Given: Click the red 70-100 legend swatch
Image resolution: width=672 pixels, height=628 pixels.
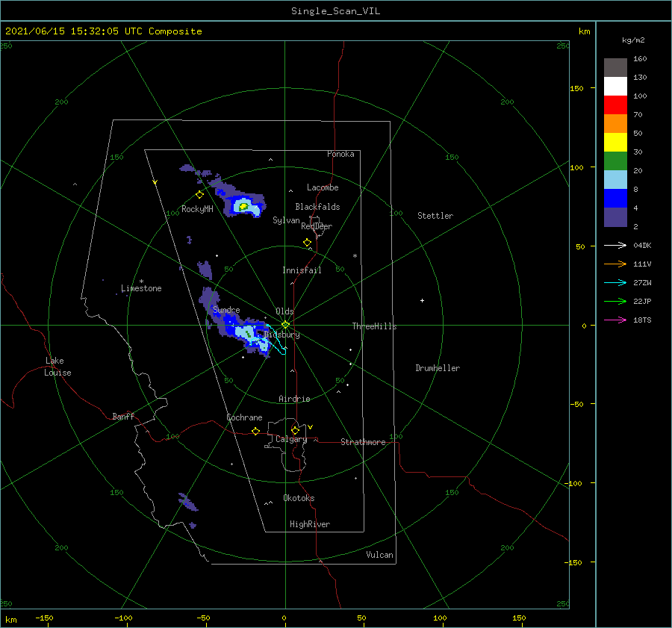Looking at the screenshot, I should 615,105.
